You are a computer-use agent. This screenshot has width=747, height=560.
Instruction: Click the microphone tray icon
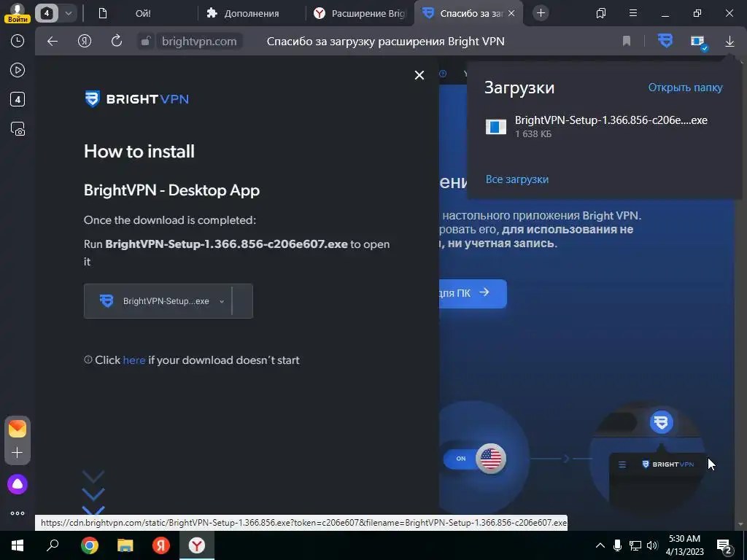tap(617, 545)
